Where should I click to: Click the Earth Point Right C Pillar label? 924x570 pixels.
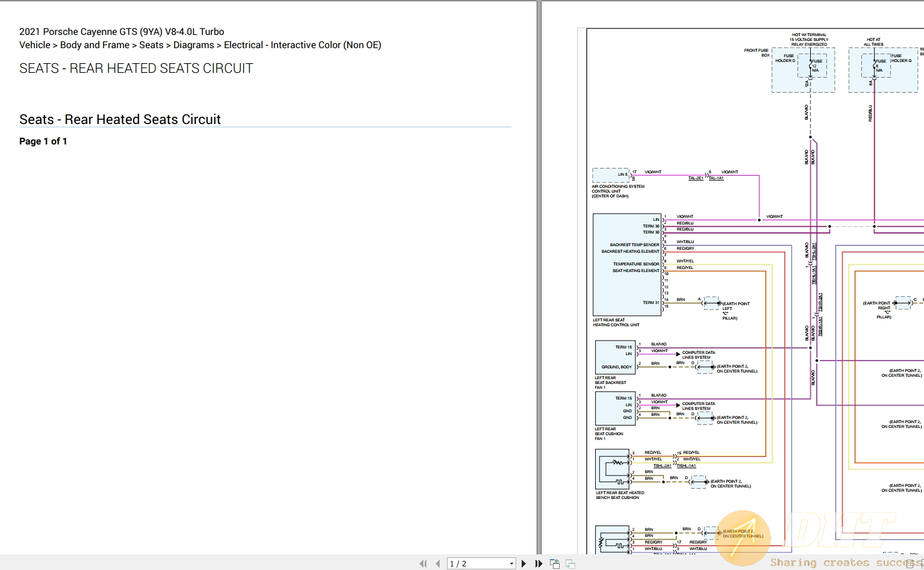tap(877, 310)
